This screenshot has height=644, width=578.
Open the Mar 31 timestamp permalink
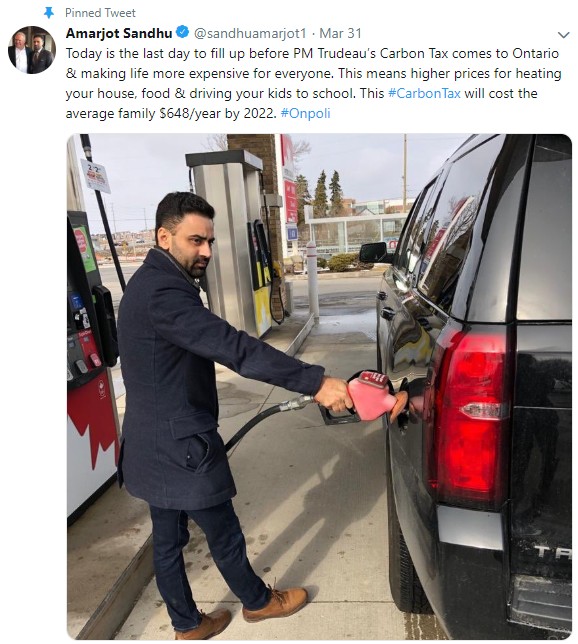[340, 33]
